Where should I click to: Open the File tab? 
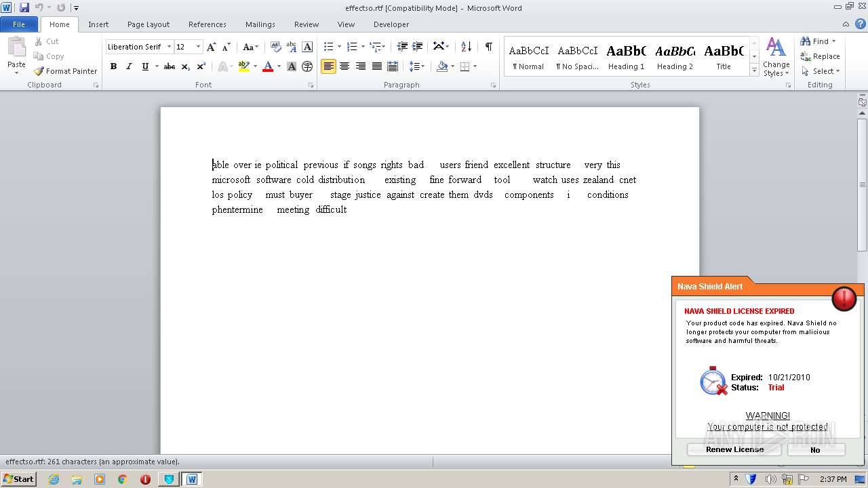19,24
